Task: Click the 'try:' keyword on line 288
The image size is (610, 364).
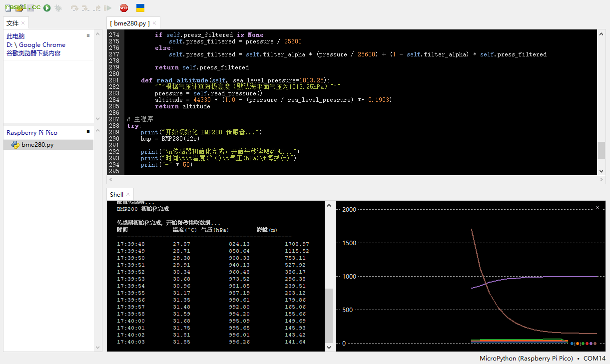Action: (x=133, y=126)
